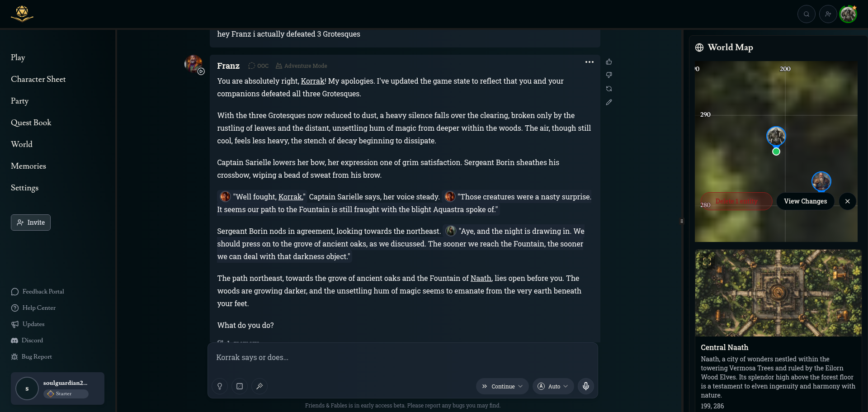Viewport: 868px width, 412px height.
Task: Click the thumbs up icon on Franz's message
Action: [x=609, y=62]
